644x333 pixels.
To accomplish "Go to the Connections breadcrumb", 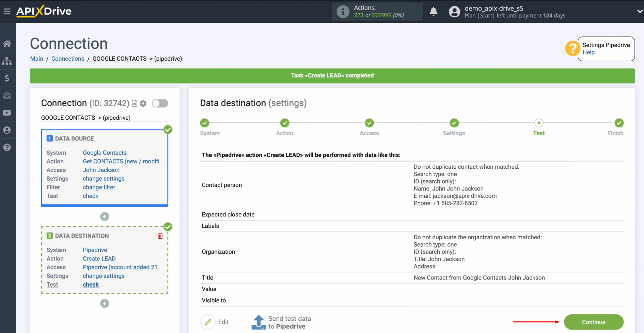I will pyautogui.click(x=68, y=59).
